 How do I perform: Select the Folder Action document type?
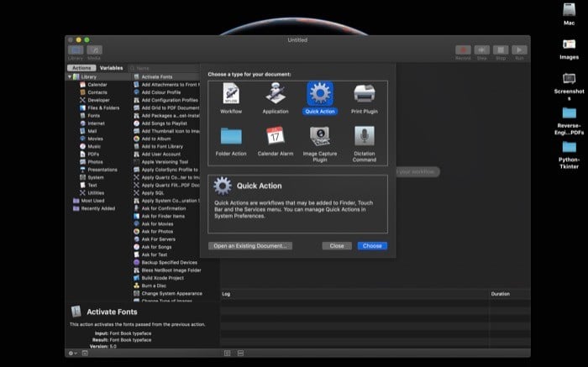click(x=231, y=141)
